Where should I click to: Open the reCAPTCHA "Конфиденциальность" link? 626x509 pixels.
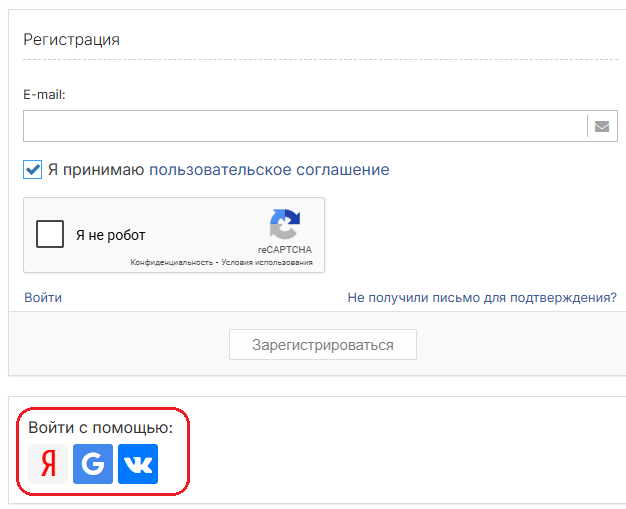pos(172,262)
